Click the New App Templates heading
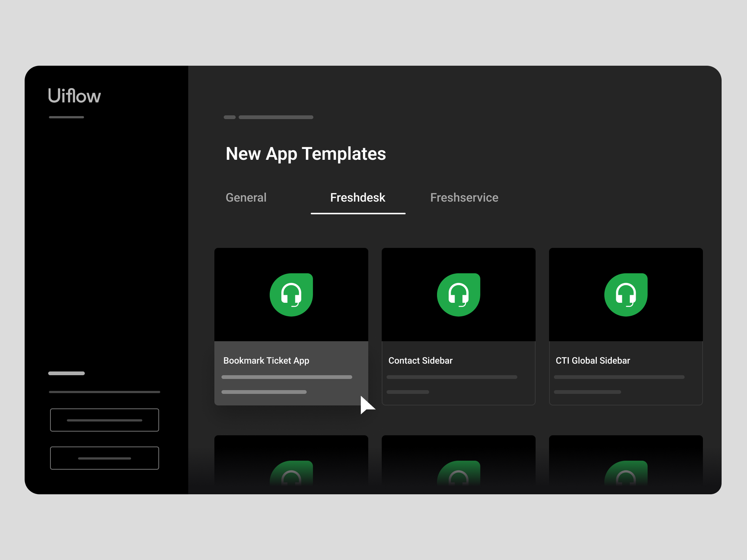This screenshot has height=560, width=747. (306, 154)
